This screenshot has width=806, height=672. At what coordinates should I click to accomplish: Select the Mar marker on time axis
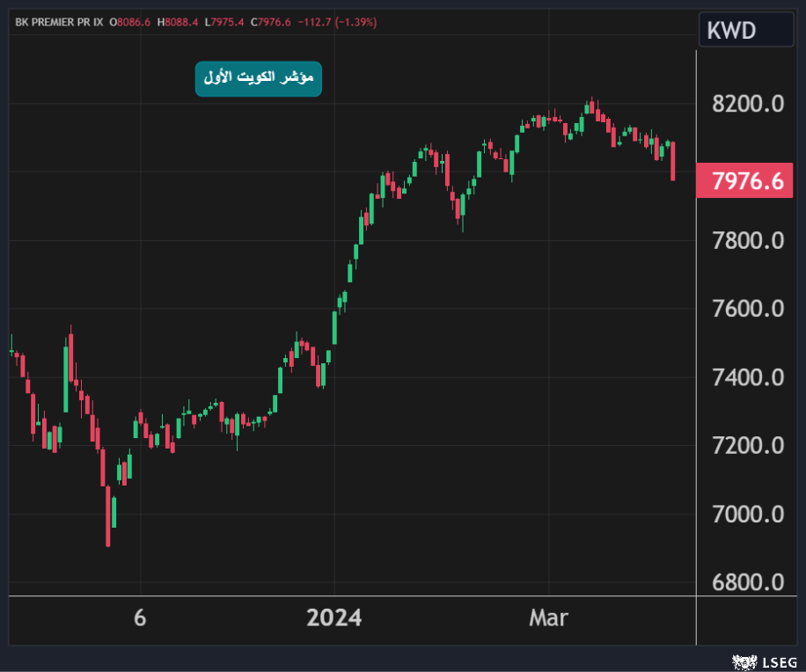pyautogui.click(x=548, y=618)
